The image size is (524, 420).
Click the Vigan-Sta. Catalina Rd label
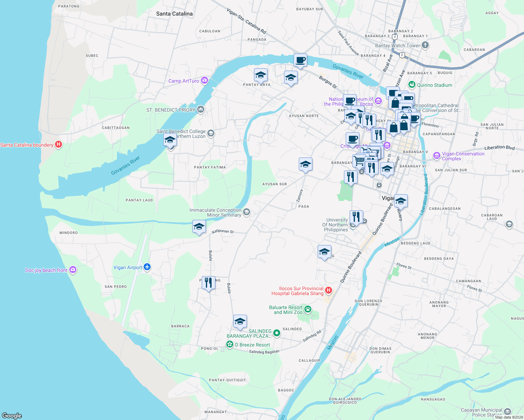[247, 21]
